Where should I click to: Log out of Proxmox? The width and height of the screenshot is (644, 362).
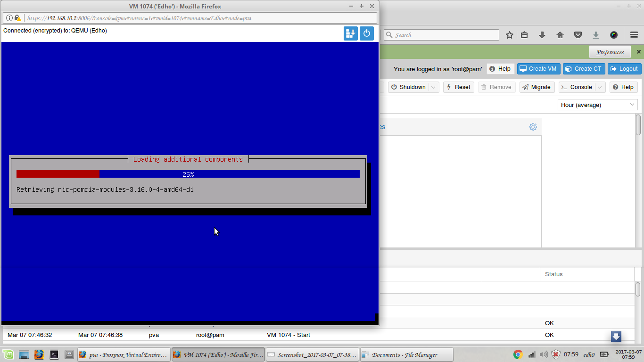tap(624, 69)
